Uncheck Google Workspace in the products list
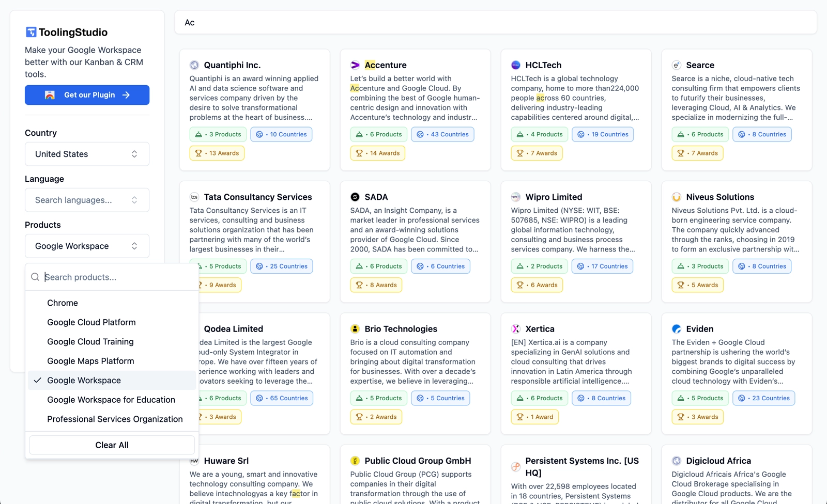Screen dimensions: 827x504 tap(84, 380)
